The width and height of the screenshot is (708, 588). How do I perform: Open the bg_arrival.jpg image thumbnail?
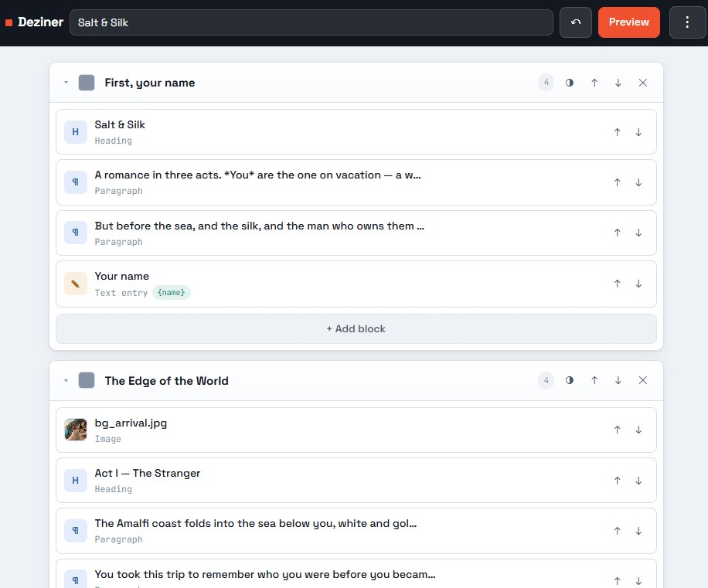[x=76, y=429]
